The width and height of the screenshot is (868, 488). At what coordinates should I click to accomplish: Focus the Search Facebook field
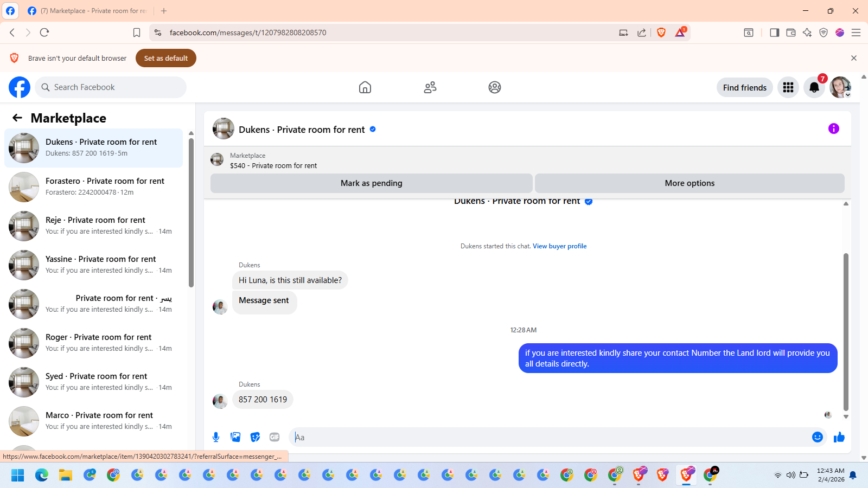pos(111,87)
